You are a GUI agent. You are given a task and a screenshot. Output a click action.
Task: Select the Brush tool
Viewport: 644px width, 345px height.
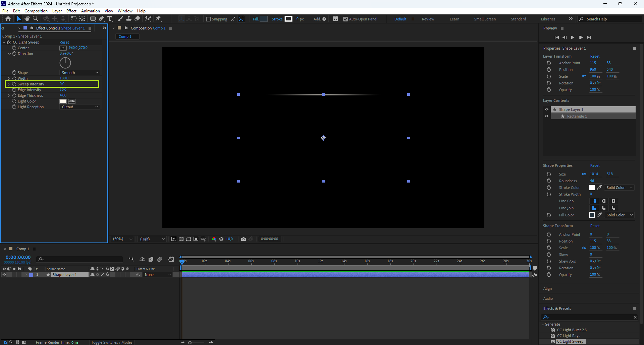coord(120,19)
